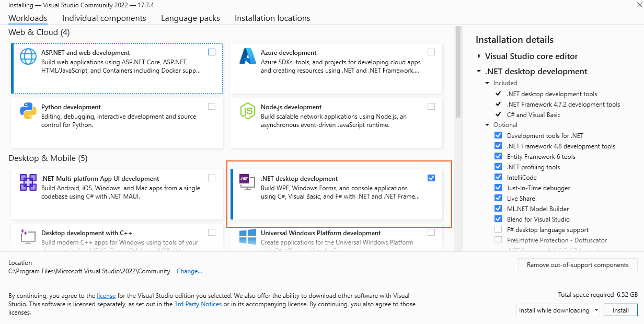This screenshot has height=324, width=644.
Task: Enable Desktop development with C++ checkbox
Action: (x=212, y=232)
